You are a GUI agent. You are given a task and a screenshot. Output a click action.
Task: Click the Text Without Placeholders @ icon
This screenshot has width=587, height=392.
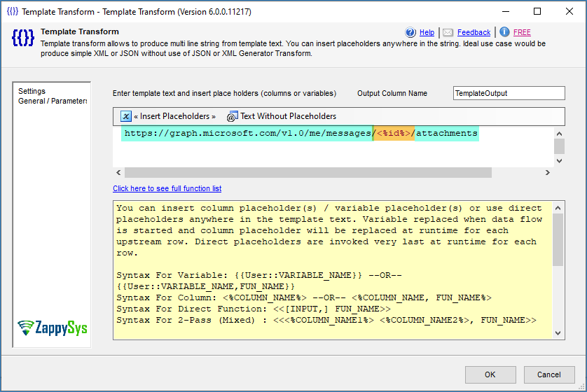pyautogui.click(x=231, y=116)
